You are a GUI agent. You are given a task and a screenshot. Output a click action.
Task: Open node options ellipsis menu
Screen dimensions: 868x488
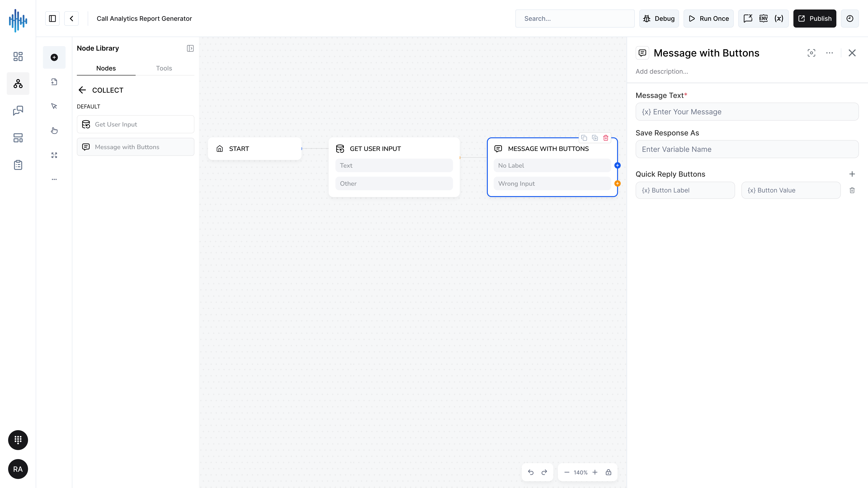click(830, 53)
